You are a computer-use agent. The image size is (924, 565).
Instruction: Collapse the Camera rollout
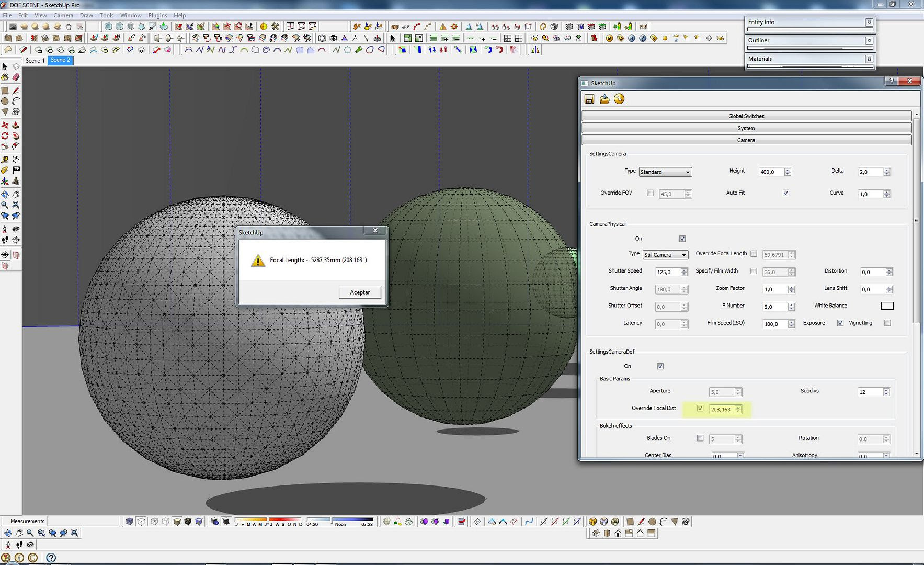tap(746, 140)
